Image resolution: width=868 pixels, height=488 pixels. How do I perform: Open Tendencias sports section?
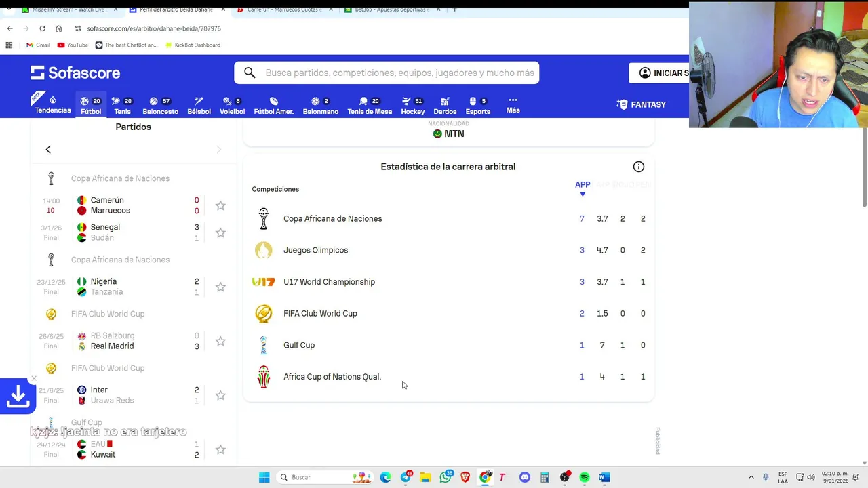click(53, 104)
